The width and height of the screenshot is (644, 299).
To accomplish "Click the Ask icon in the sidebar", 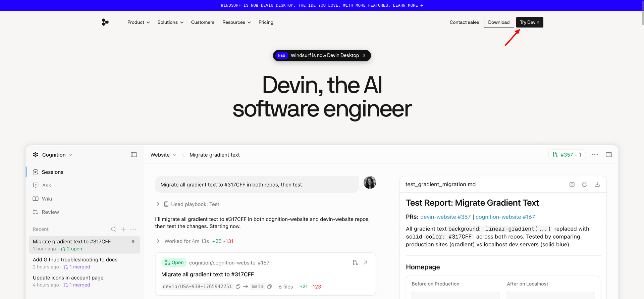I will tap(36, 185).
